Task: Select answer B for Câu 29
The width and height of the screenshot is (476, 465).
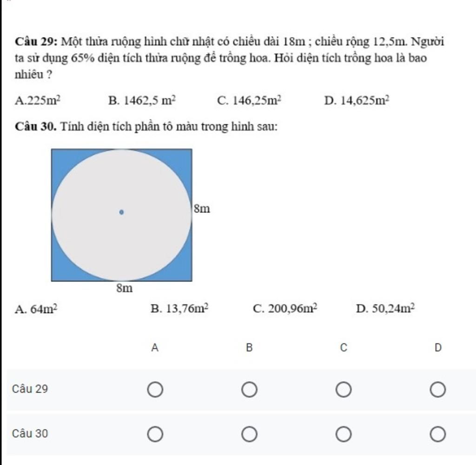Action: (x=249, y=390)
